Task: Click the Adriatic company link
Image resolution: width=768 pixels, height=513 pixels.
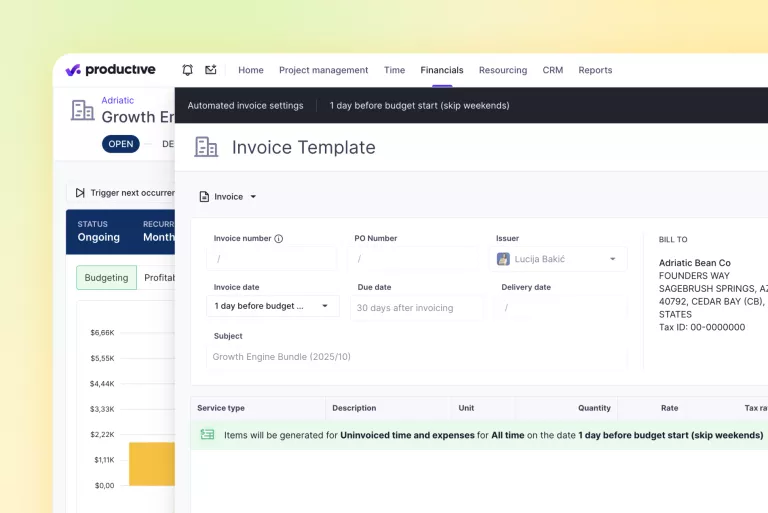Action: click(117, 101)
